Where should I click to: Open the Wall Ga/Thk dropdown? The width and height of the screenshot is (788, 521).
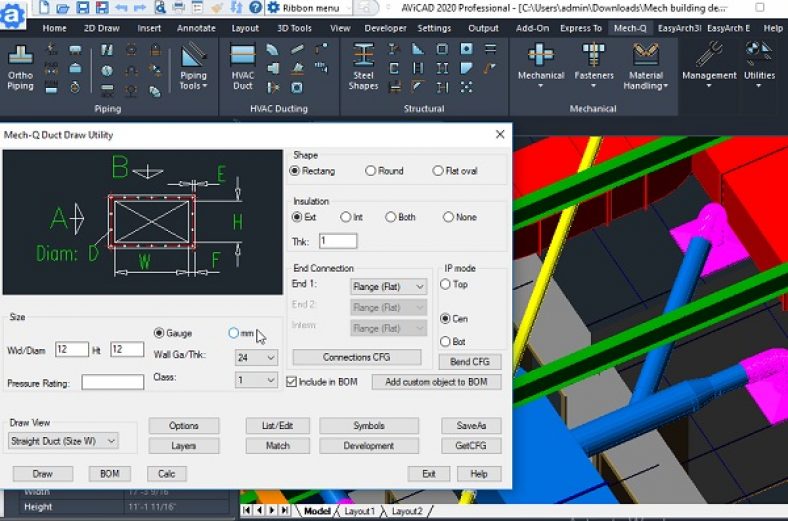[x=256, y=357]
